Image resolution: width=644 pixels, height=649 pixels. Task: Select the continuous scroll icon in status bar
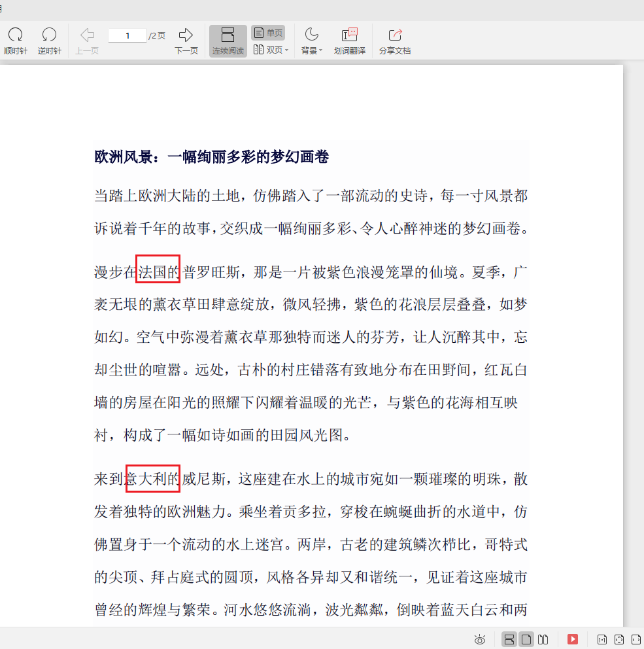point(509,639)
